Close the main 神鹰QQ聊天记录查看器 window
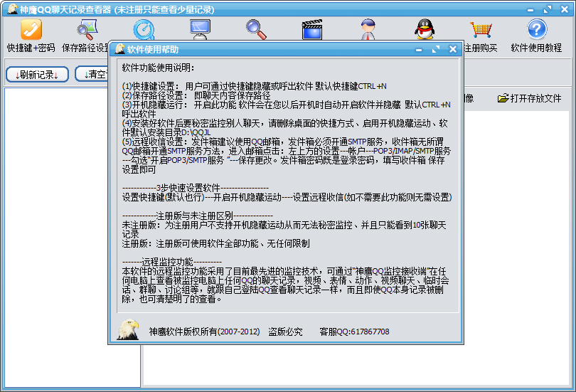The image size is (576, 392). pyautogui.click(x=565, y=9)
